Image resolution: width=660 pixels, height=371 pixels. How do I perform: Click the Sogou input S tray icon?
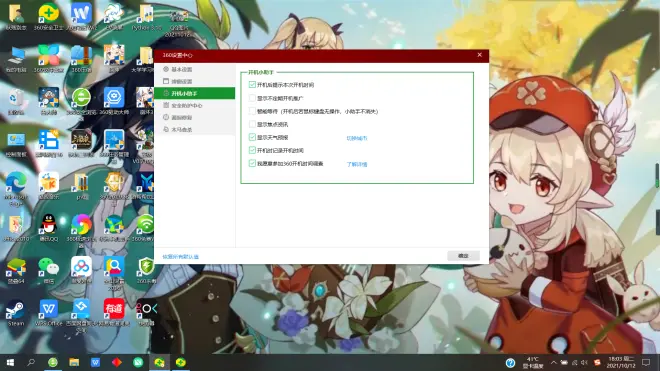pyautogui.click(x=597, y=362)
